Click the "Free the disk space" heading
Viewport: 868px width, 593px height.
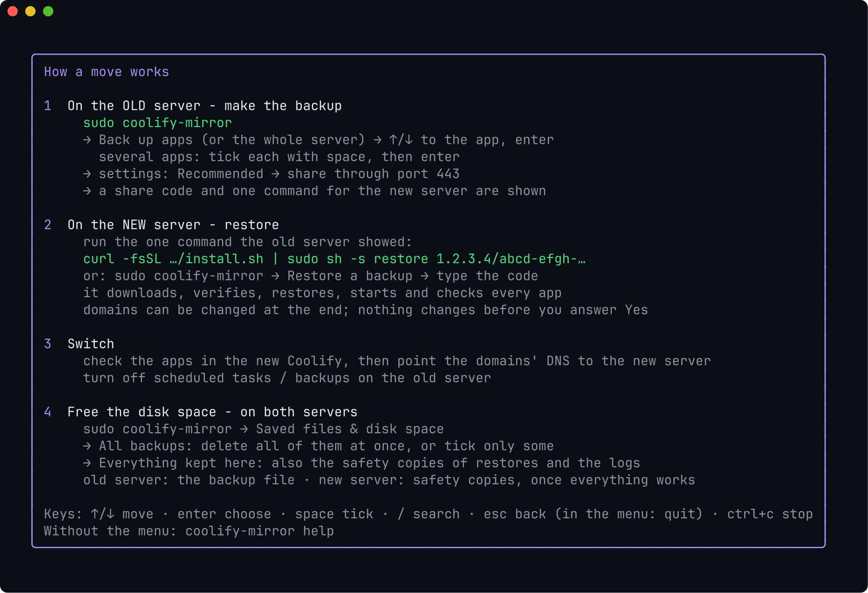pyautogui.click(x=142, y=412)
